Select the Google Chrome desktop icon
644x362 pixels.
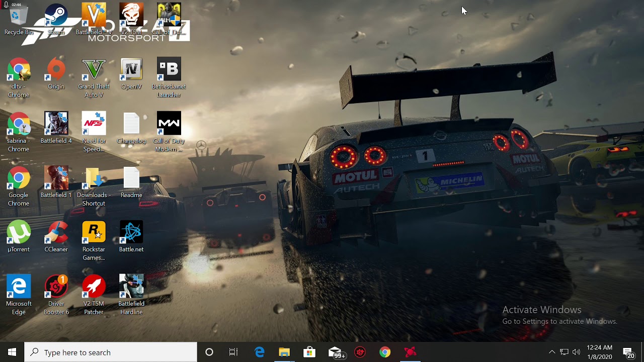click(19, 187)
